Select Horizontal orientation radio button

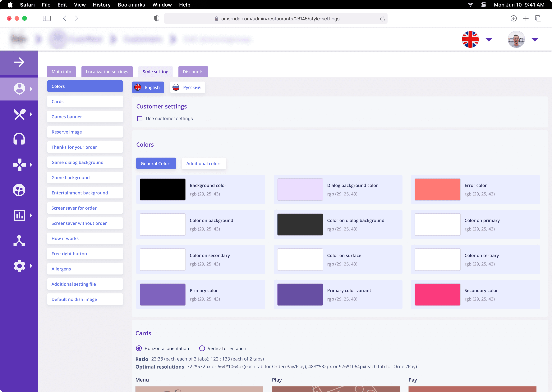[x=139, y=348]
